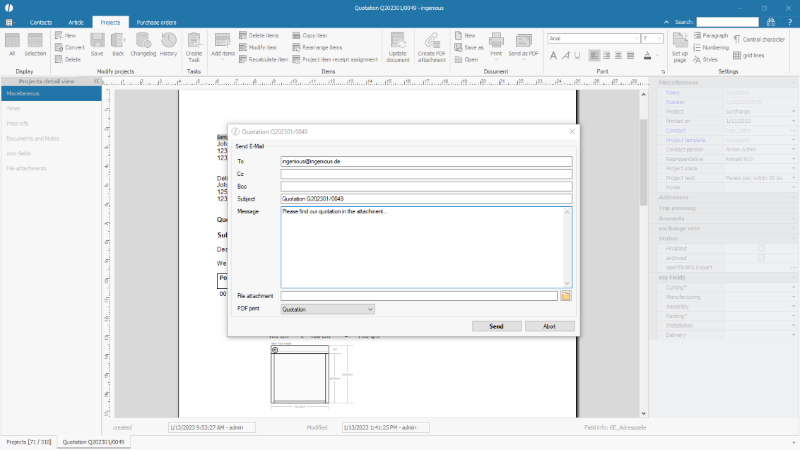Click the All display icon
This screenshot has height=450, width=800.
12,44
